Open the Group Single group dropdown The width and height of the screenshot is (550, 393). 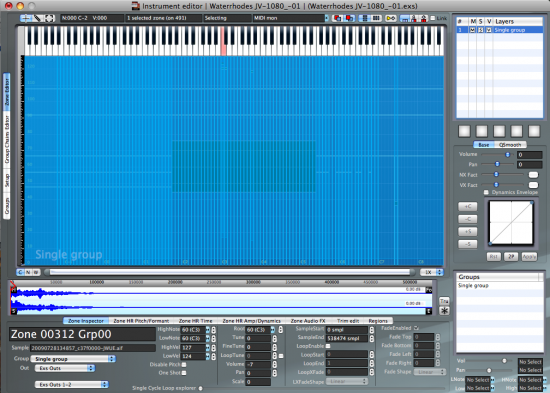coord(73,359)
